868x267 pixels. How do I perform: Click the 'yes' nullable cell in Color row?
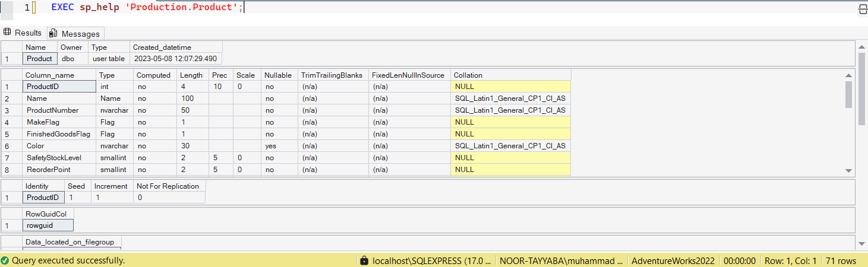279,146
